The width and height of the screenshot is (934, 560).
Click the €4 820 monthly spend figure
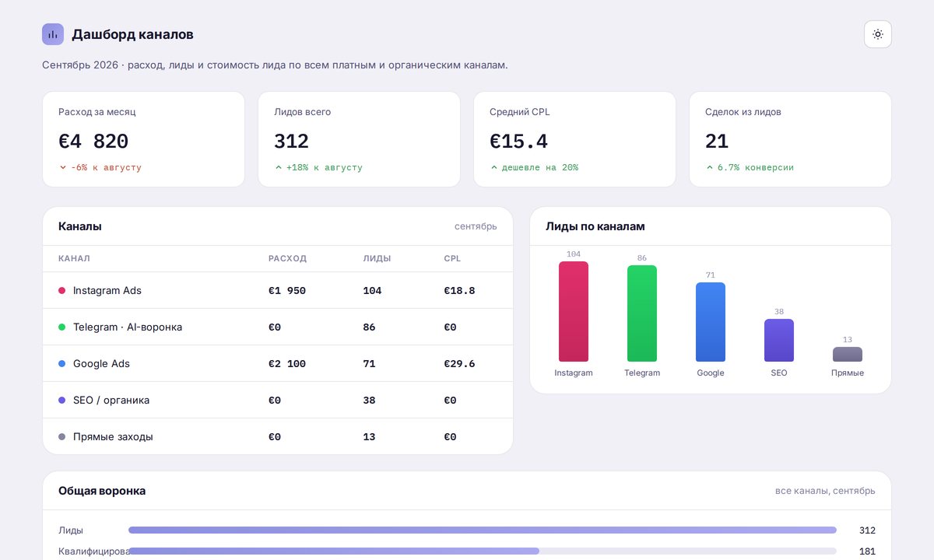pyautogui.click(x=93, y=141)
